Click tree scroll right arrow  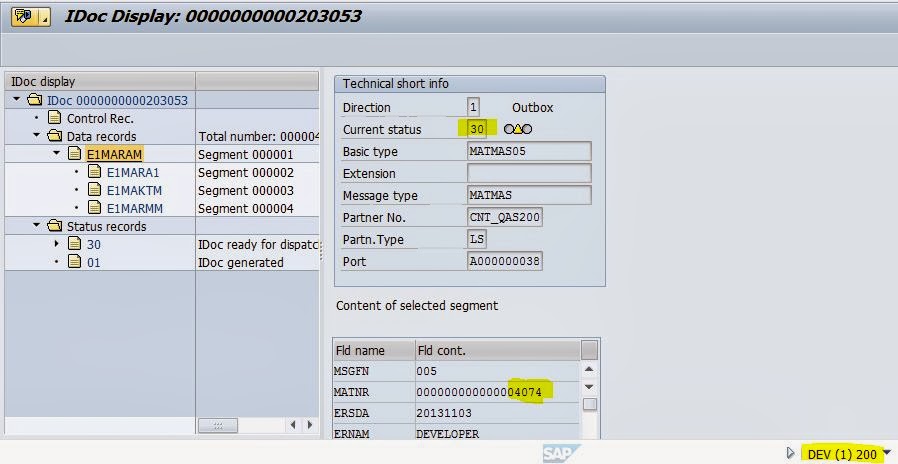point(310,425)
